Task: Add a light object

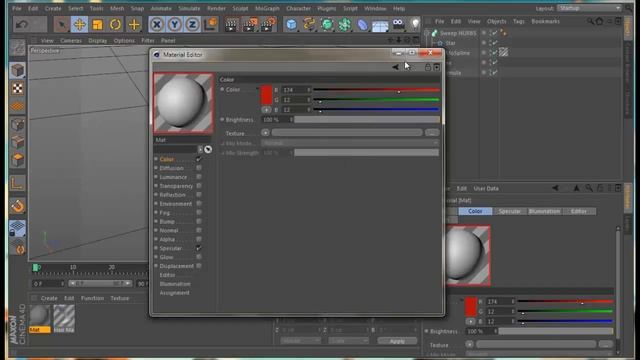Action: click(415, 24)
